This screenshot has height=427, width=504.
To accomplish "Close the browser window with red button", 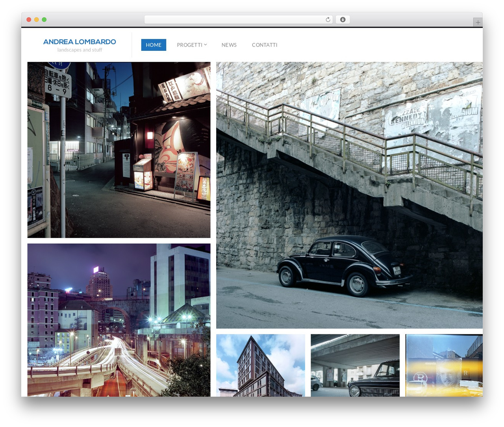I will point(29,20).
